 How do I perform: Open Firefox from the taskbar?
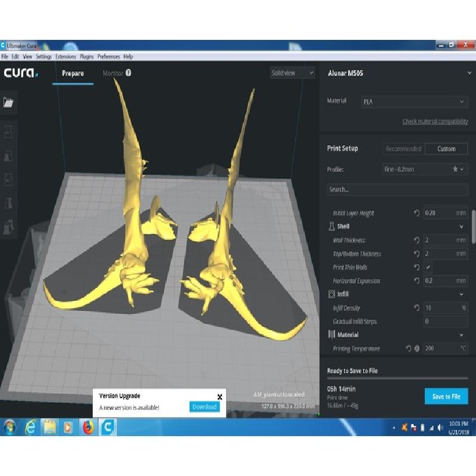(88, 427)
